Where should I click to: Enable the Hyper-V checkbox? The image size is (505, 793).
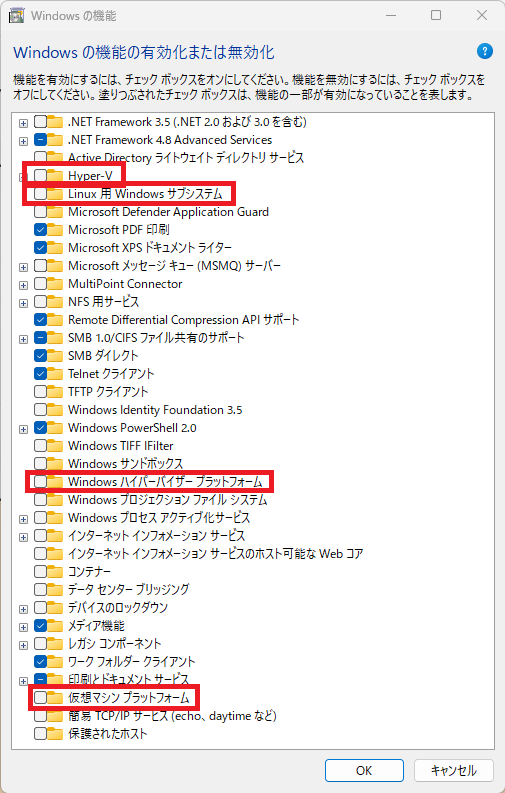[x=40, y=175]
